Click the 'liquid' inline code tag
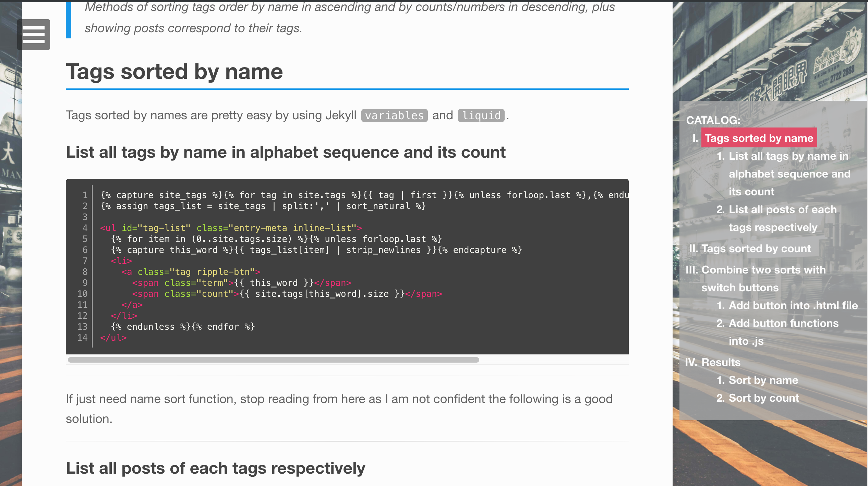 pos(481,116)
